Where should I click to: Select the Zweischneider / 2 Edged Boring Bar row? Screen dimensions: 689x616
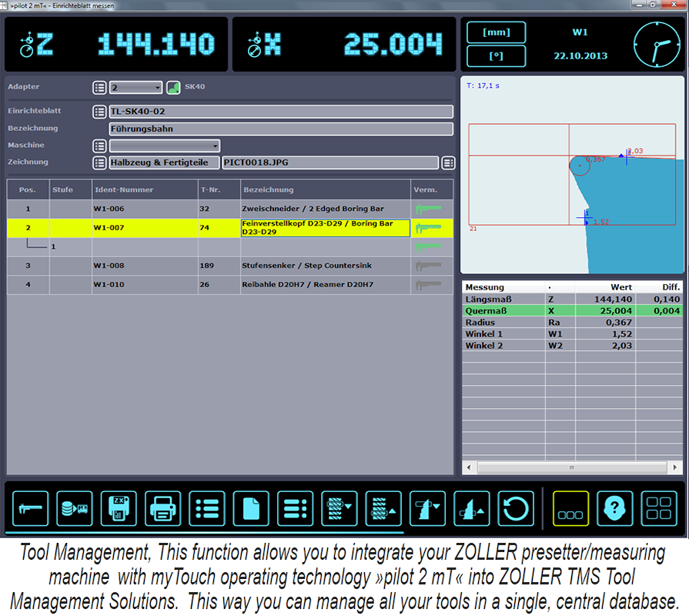[x=230, y=209]
